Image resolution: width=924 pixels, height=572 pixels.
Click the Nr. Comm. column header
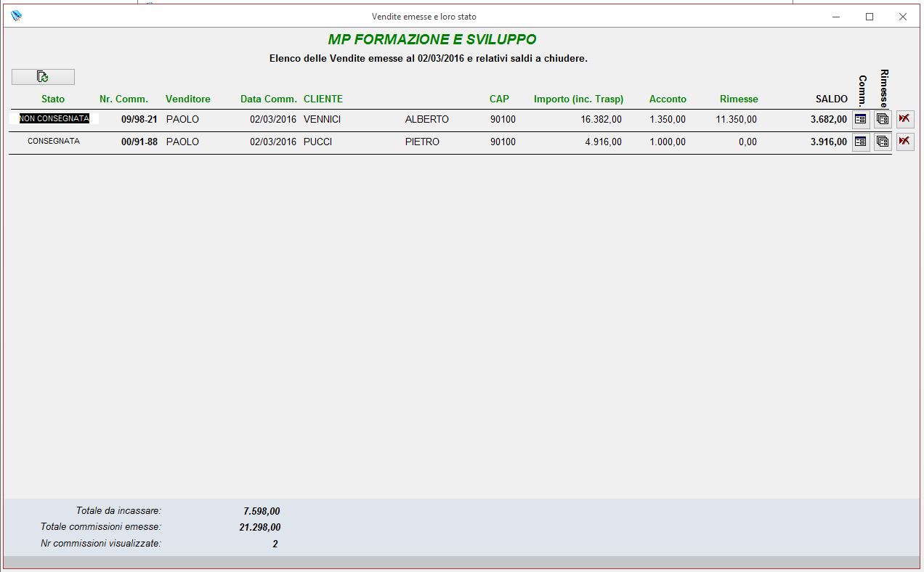point(123,99)
